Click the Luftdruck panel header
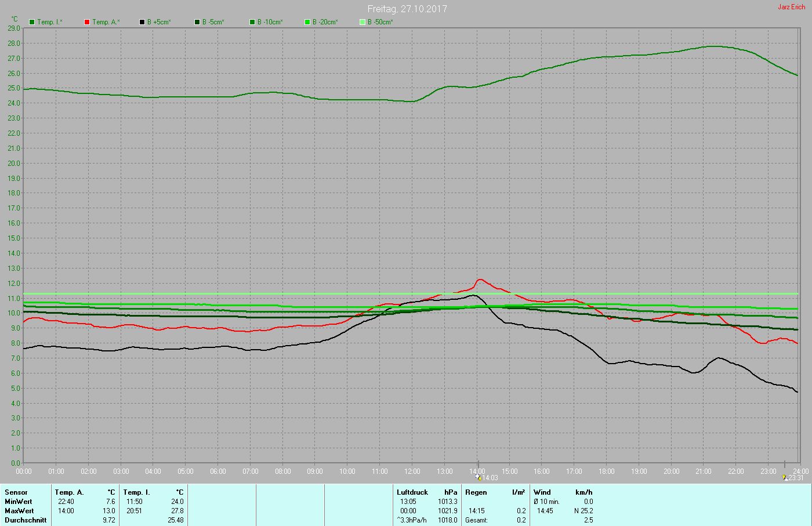The width and height of the screenshot is (812, 526). point(412,492)
